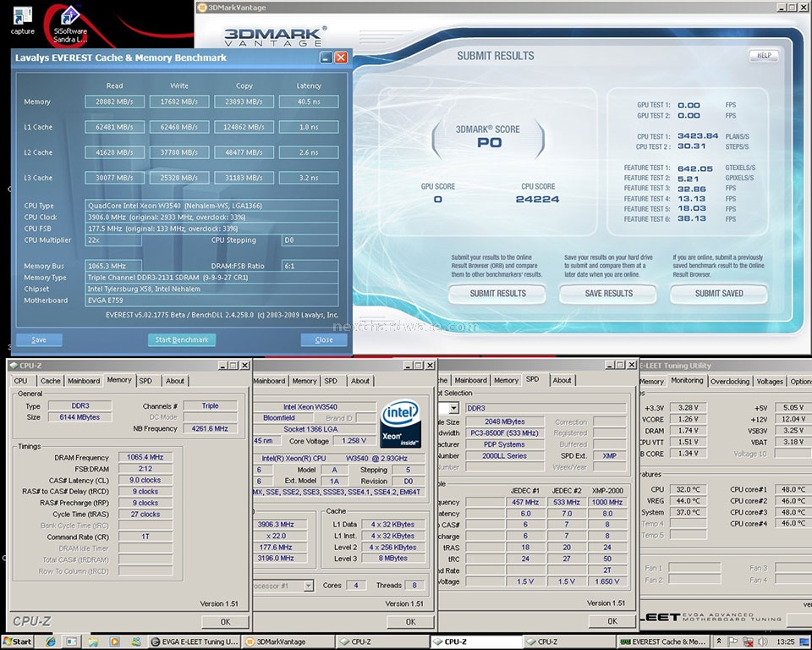Click the XMP-2000 voltage 1.650 V cell
Image resolution: width=812 pixels, height=650 pixels.
click(x=607, y=581)
